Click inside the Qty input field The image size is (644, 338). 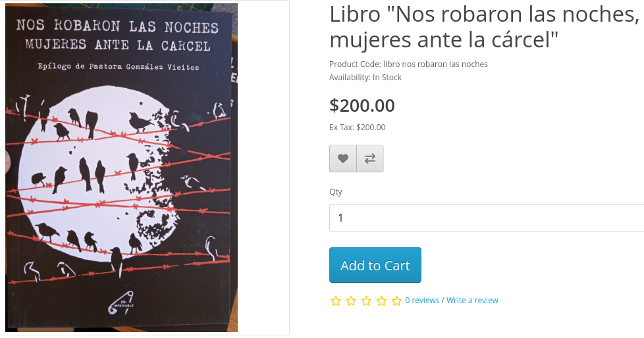486,218
